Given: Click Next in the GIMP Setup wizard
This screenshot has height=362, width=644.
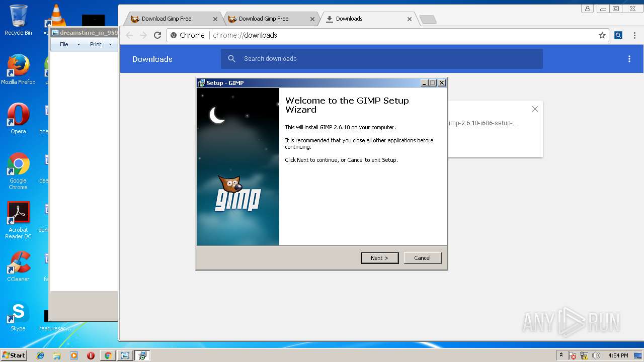Looking at the screenshot, I should 380,258.
